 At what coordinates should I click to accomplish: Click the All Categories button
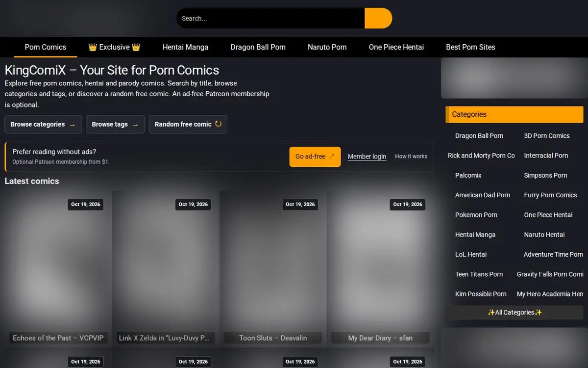[514, 313]
